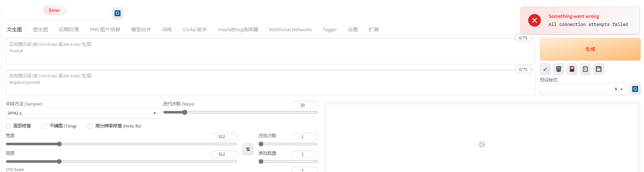Clear the preset style selection with the X
Screen dimensions: 644x172
tap(616, 89)
